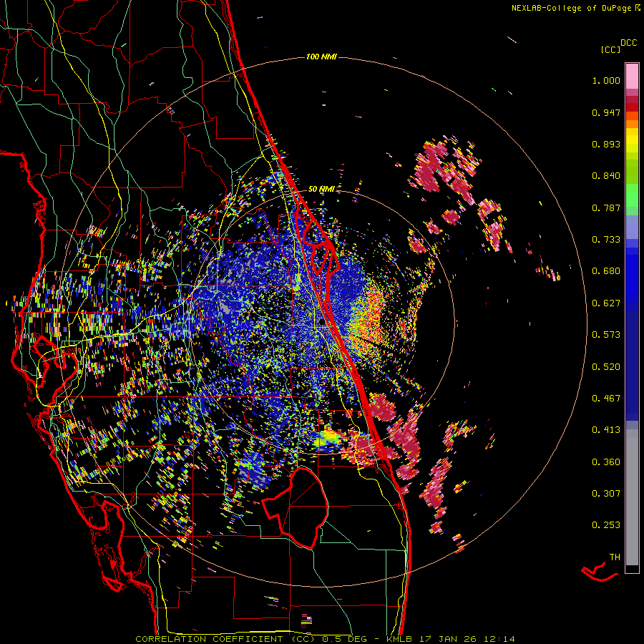The image size is (644, 644).
Task: Click the 0.680 scale value
Action: [606, 271]
